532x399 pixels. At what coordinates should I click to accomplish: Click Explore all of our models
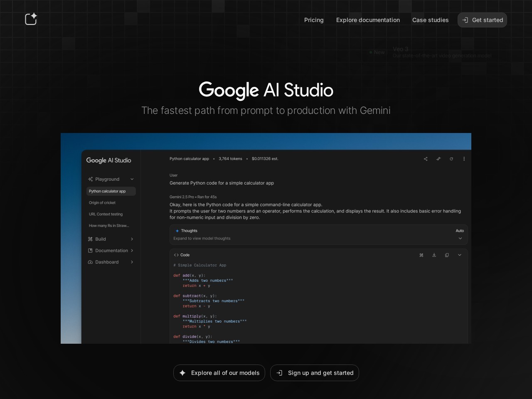(219, 373)
